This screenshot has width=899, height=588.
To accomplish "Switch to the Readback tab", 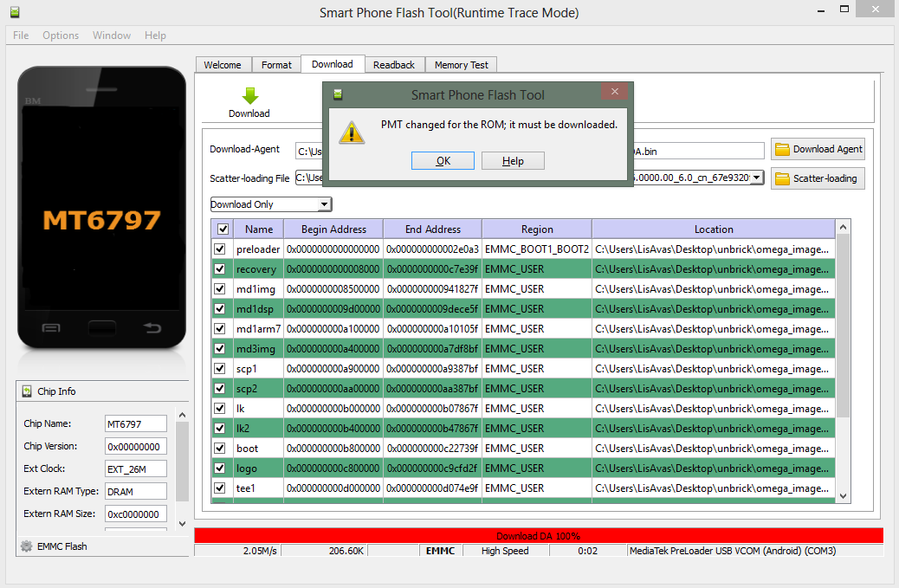I will point(394,65).
